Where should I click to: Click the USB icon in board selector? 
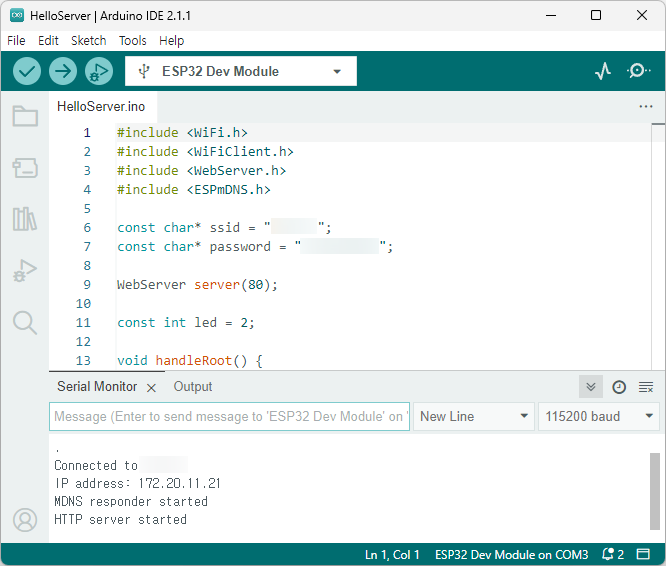(x=144, y=71)
